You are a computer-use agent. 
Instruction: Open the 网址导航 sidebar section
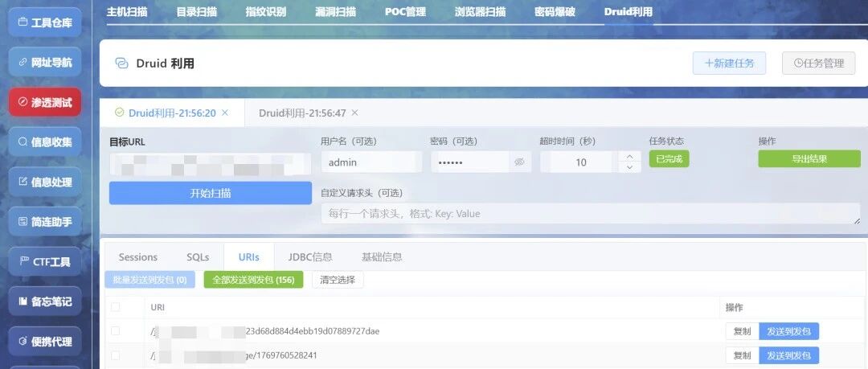[x=45, y=63]
